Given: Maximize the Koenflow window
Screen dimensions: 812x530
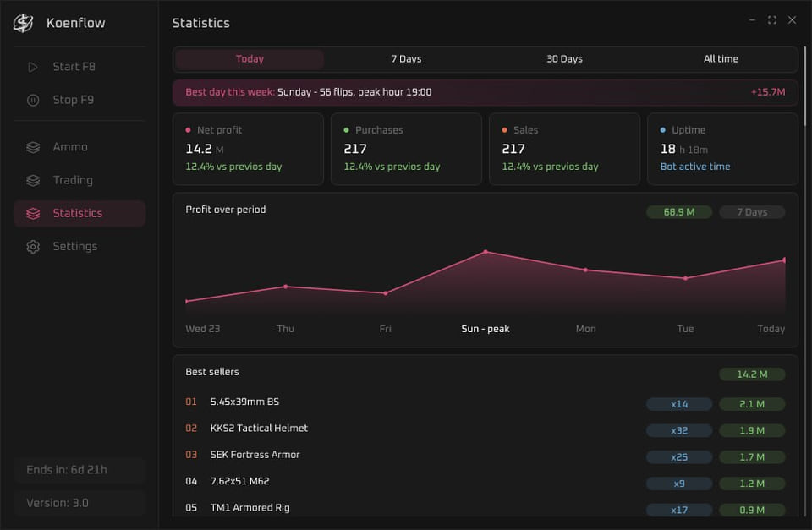Looking at the screenshot, I should pos(771,20).
